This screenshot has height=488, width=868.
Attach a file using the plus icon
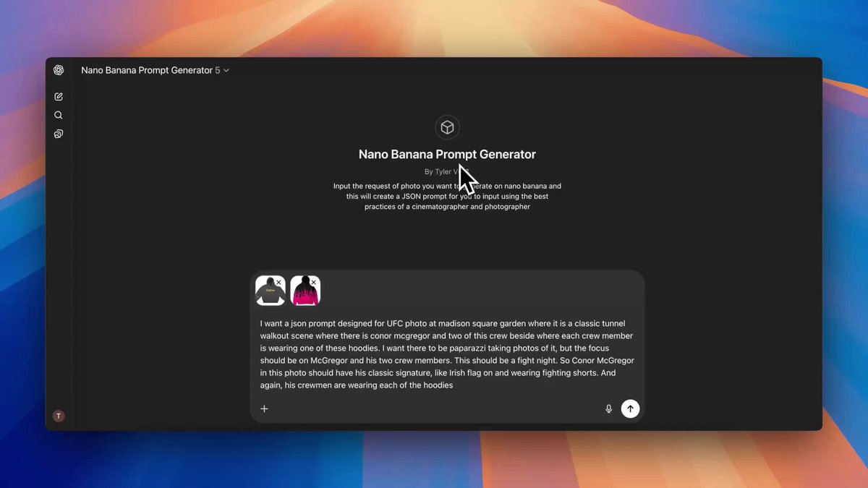pos(264,408)
